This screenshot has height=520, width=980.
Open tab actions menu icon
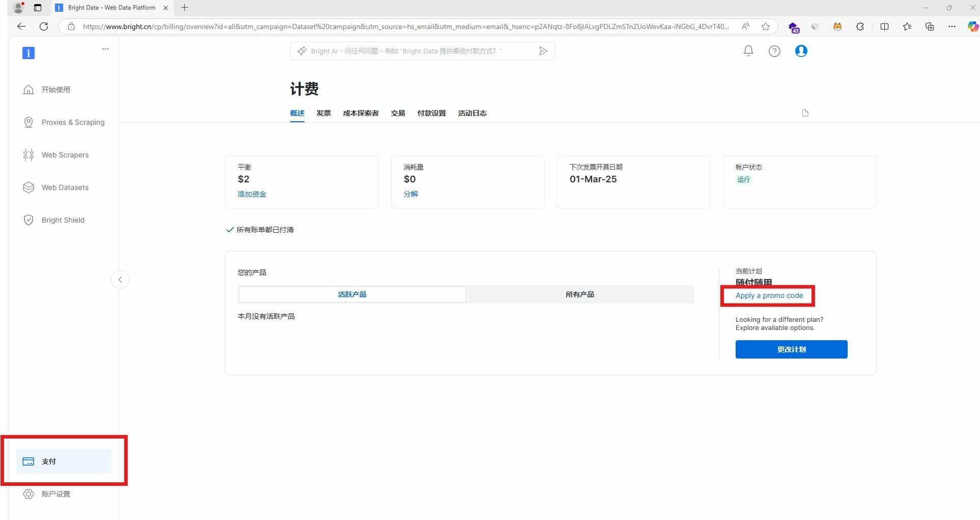(x=37, y=8)
